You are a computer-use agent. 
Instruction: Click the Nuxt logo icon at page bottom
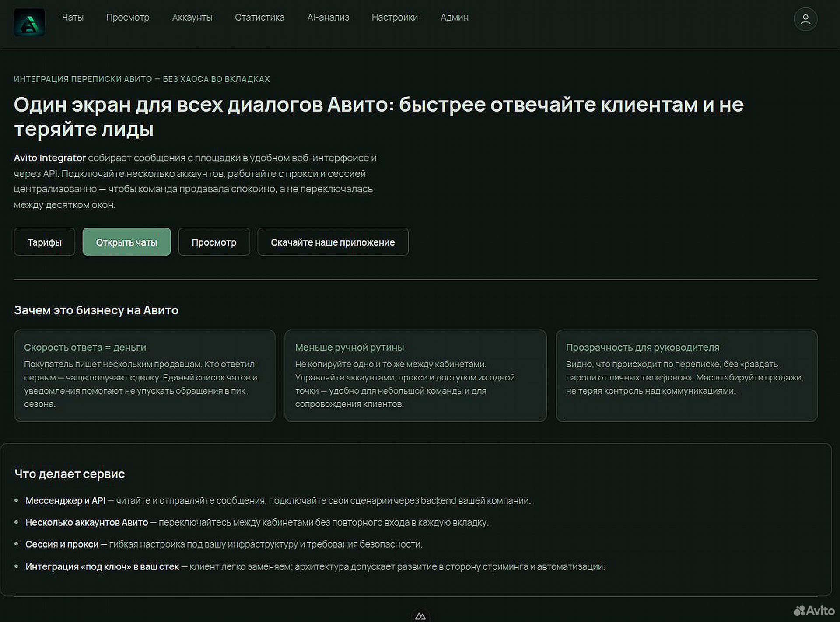(x=420, y=616)
